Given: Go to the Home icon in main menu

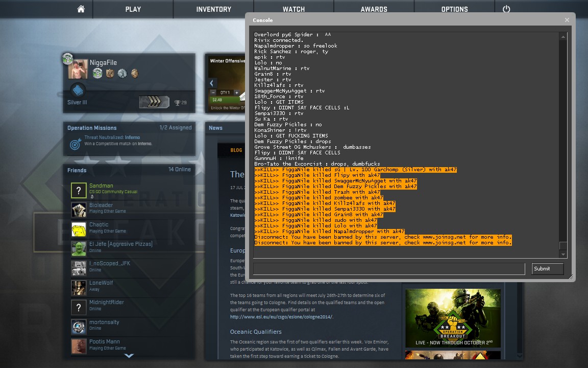Looking at the screenshot, I should [x=81, y=9].
